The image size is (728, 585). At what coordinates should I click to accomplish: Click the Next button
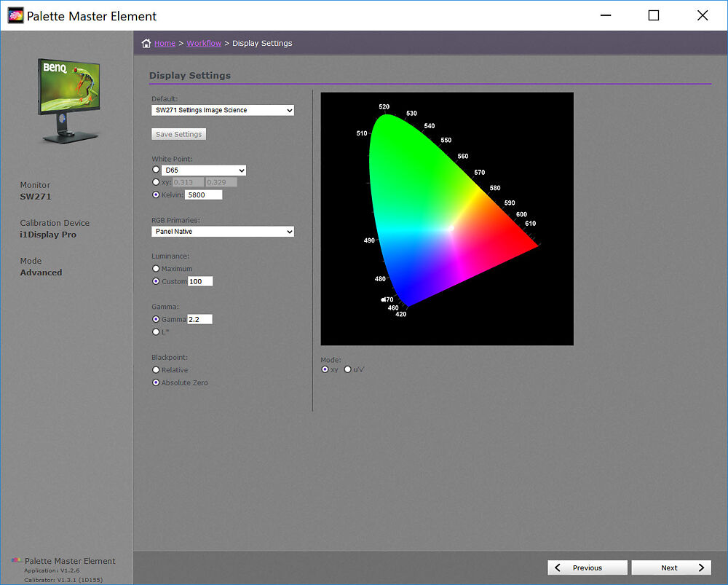(670, 567)
